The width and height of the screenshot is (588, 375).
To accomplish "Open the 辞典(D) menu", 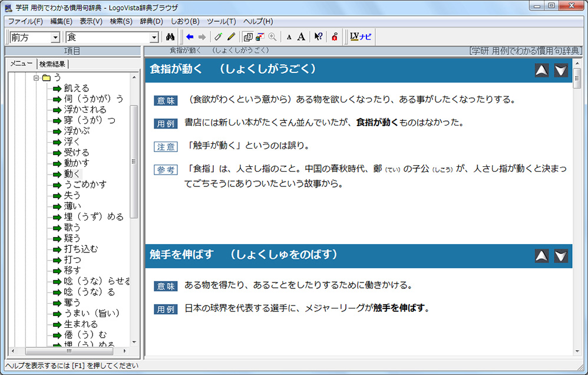I will point(151,21).
